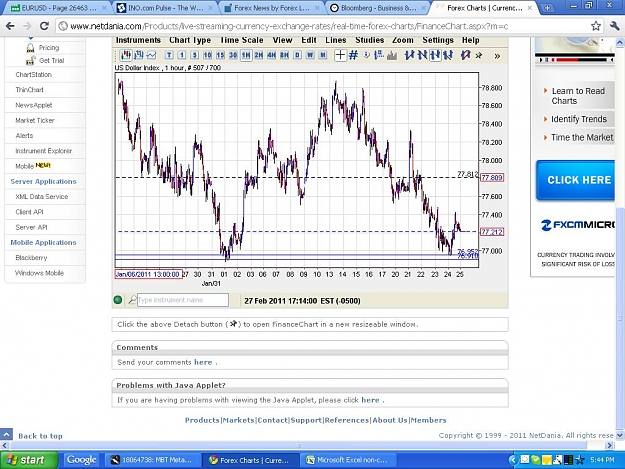Open the Windows start button
Screen dimensions: 625x469
(x=29, y=460)
